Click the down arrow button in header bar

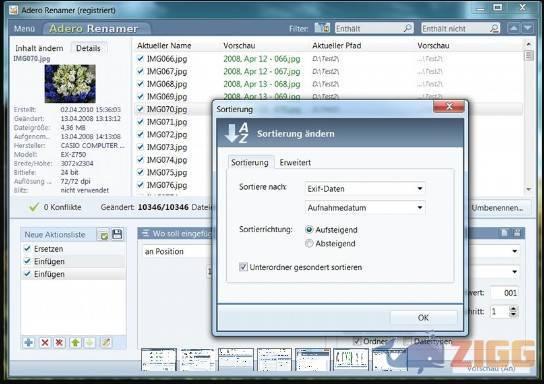click(x=528, y=28)
